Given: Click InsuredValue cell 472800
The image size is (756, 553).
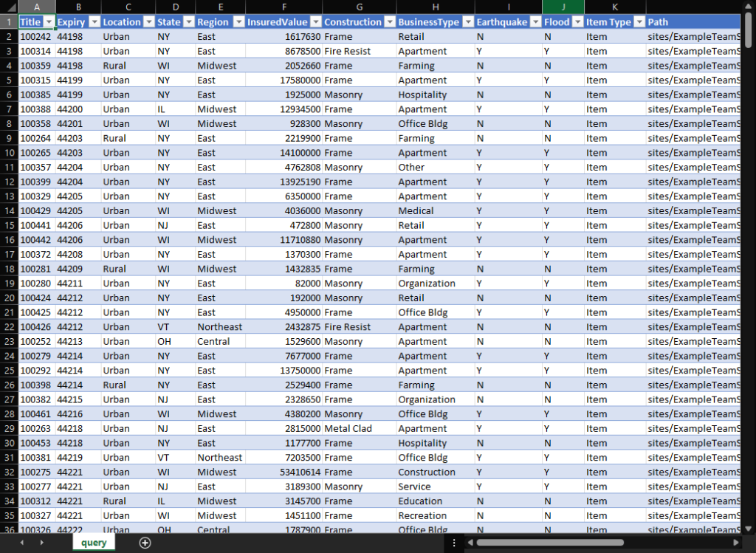Looking at the screenshot, I should coord(284,225).
